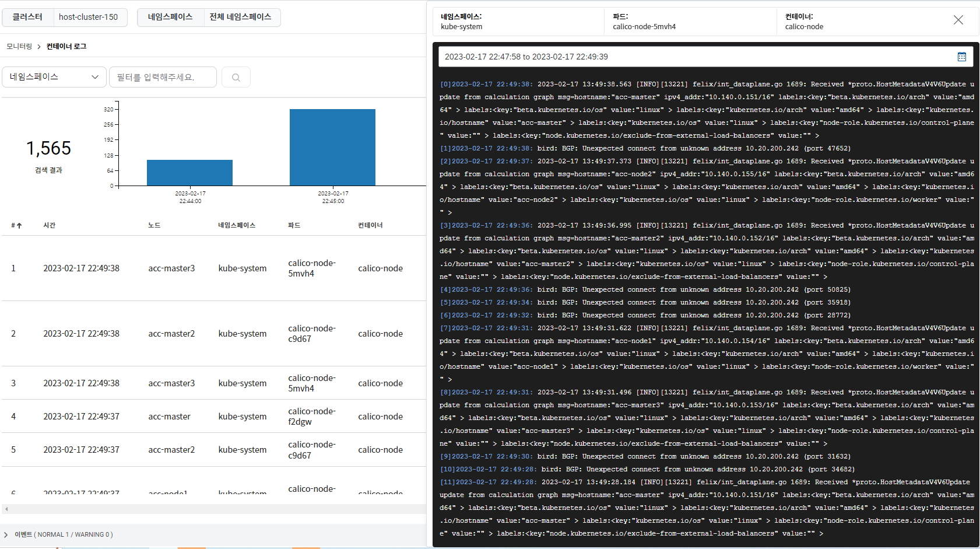Click the horizontal scrollbar left arrow
The image size is (980, 549).
(x=6, y=509)
